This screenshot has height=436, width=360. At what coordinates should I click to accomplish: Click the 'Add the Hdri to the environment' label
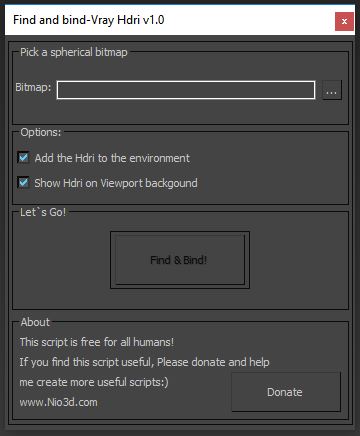coord(112,158)
